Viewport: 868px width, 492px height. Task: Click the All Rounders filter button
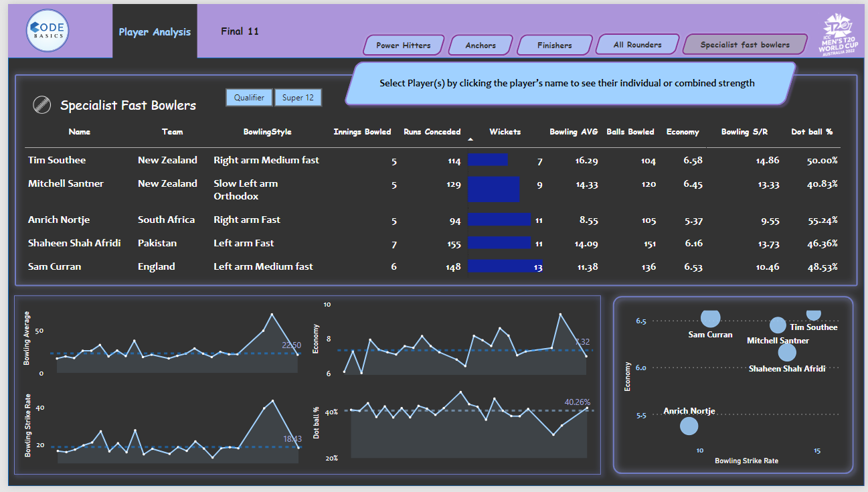tap(637, 44)
